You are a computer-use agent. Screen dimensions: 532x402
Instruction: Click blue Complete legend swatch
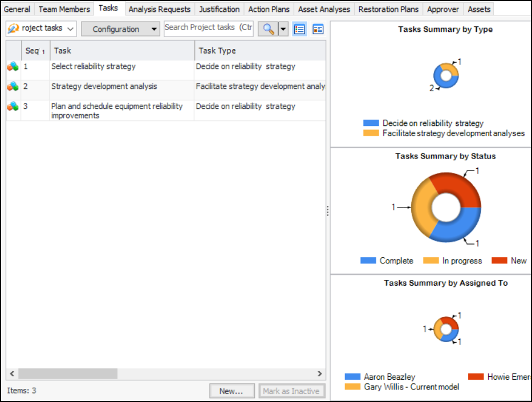(368, 261)
